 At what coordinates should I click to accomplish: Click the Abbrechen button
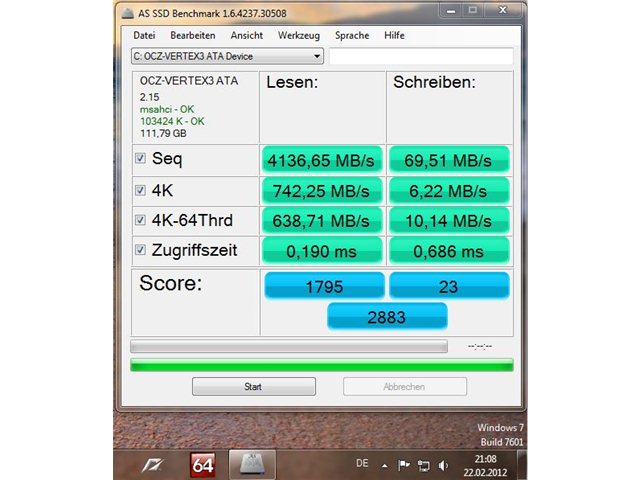(x=404, y=386)
